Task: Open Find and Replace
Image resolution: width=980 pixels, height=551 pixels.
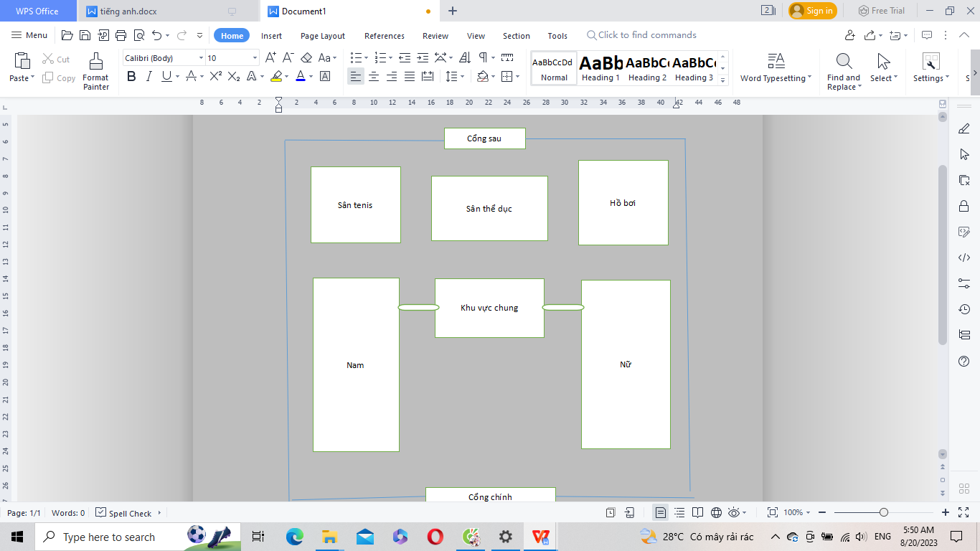Action: (844, 71)
